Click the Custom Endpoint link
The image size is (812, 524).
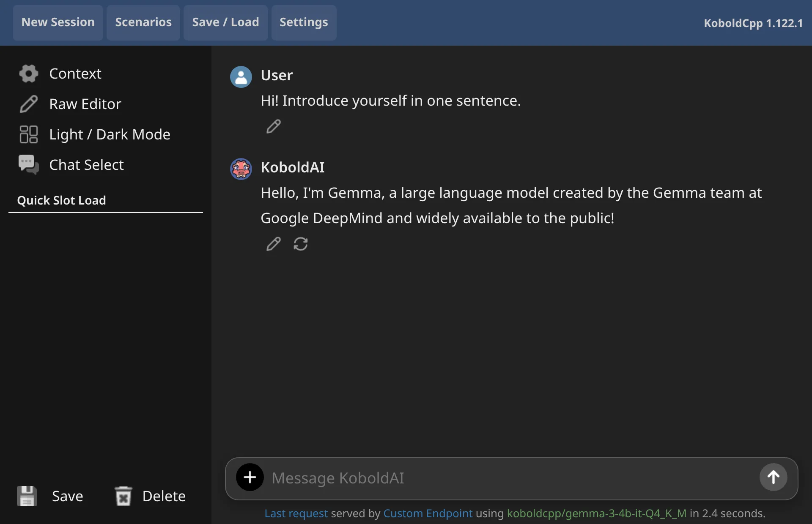[x=428, y=513]
